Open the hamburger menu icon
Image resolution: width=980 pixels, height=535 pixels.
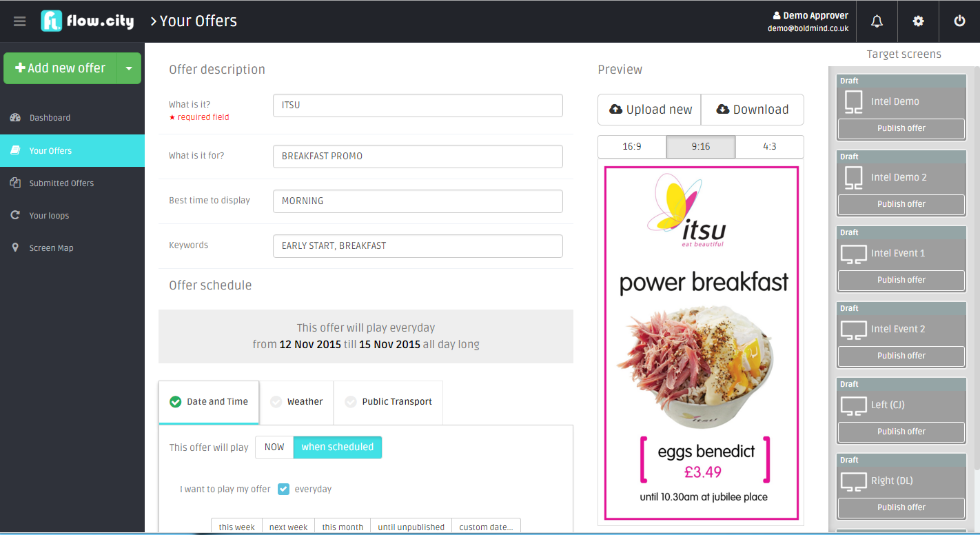pyautogui.click(x=19, y=21)
